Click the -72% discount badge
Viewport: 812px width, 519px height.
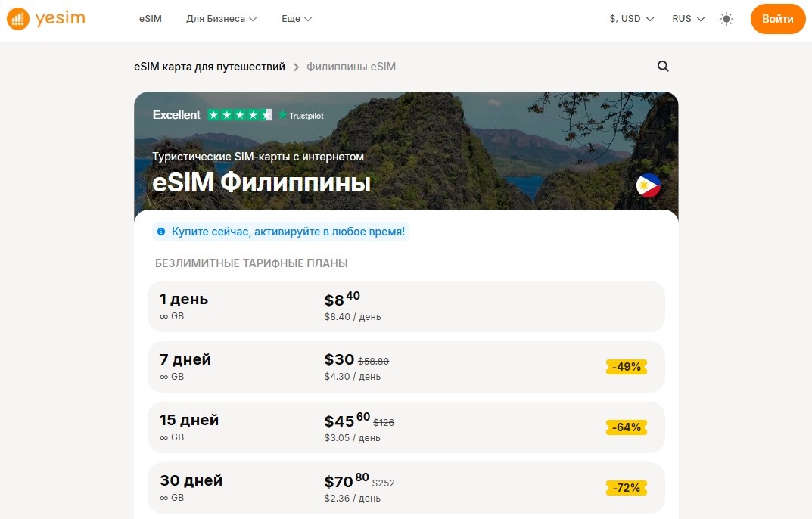pos(626,488)
